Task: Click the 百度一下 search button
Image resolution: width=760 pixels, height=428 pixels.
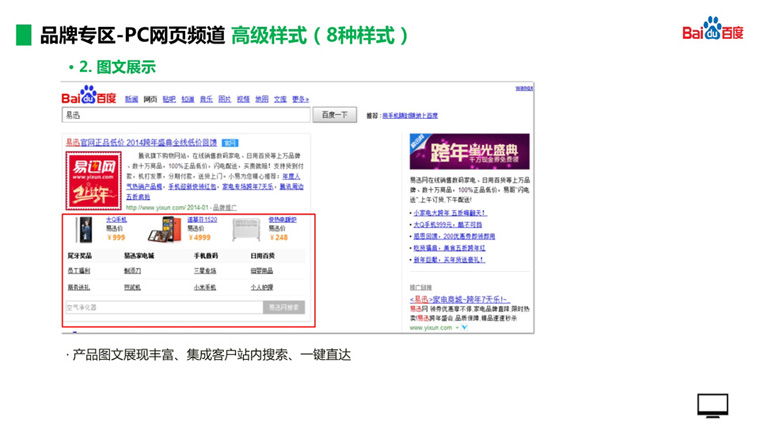Action: (334, 115)
